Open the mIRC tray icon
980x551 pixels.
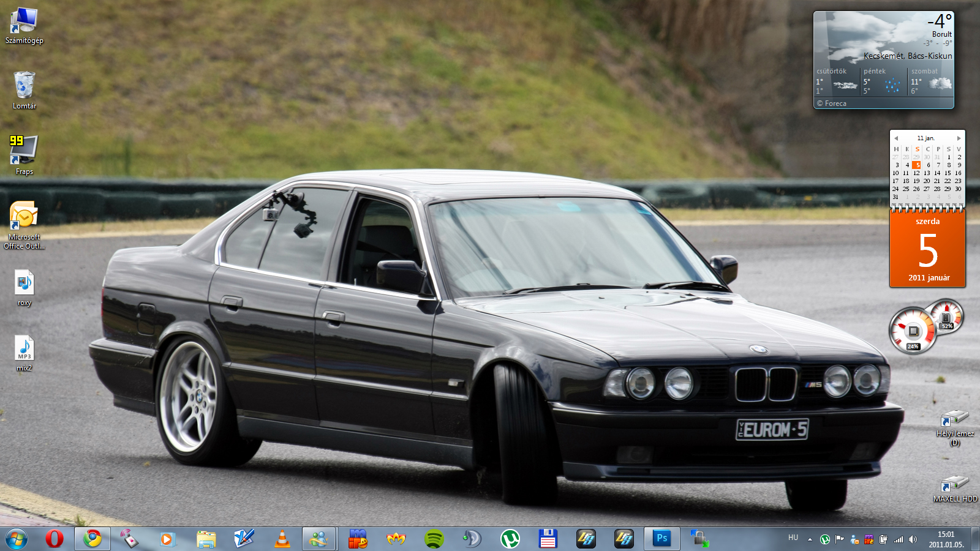click(x=869, y=539)
